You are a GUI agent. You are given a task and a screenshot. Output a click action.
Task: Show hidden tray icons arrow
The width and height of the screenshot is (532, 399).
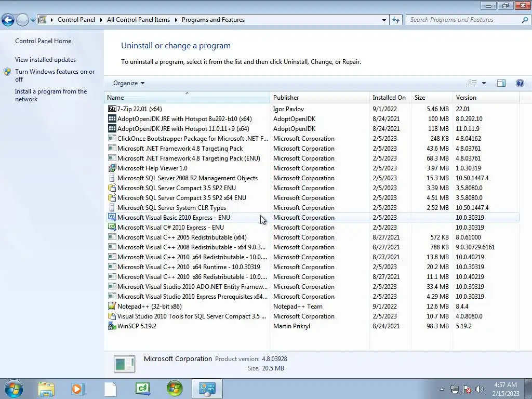click(442, 389)
